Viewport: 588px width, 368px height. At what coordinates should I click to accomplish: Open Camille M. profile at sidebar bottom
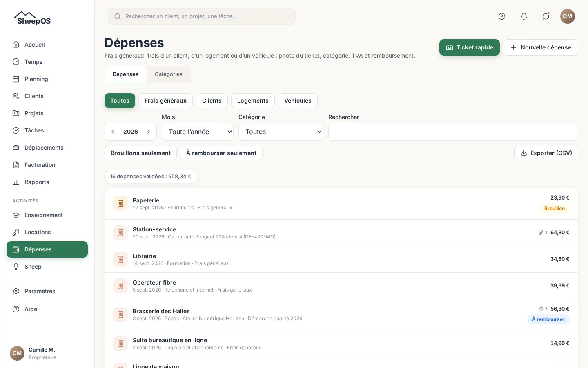[47, 353]
